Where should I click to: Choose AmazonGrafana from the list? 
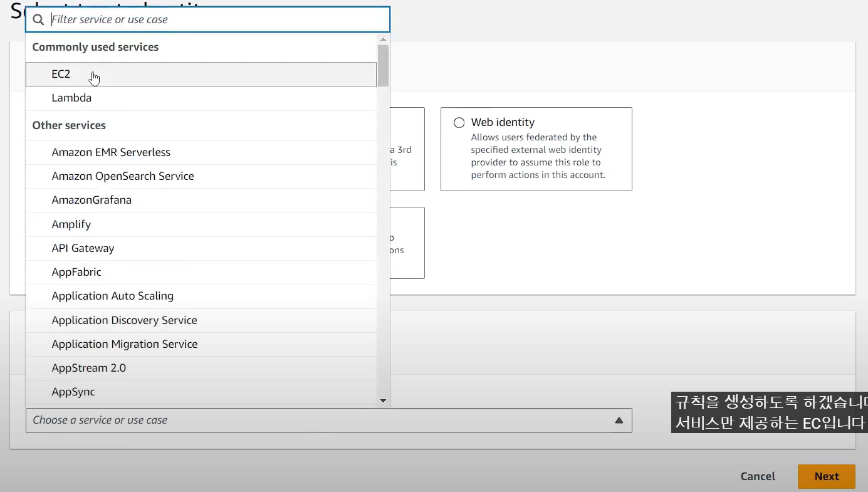tap(201, 200)
